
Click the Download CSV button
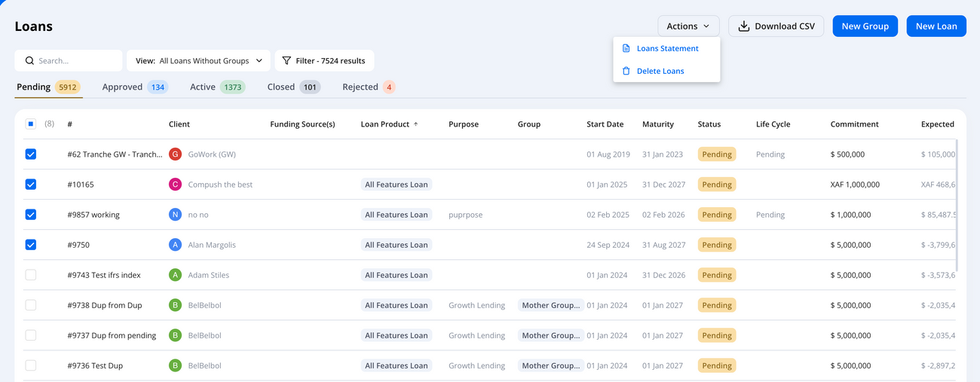click(x=776, y=26)
